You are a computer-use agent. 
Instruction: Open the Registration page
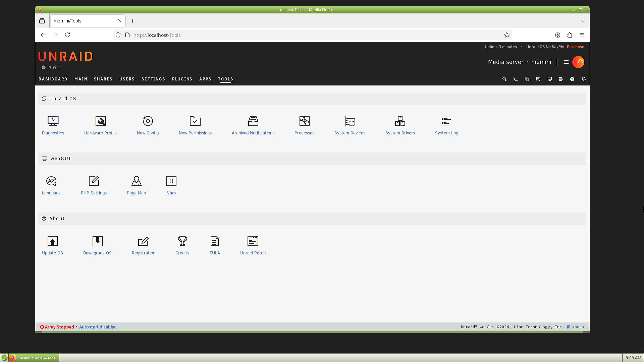click(144, 245)
